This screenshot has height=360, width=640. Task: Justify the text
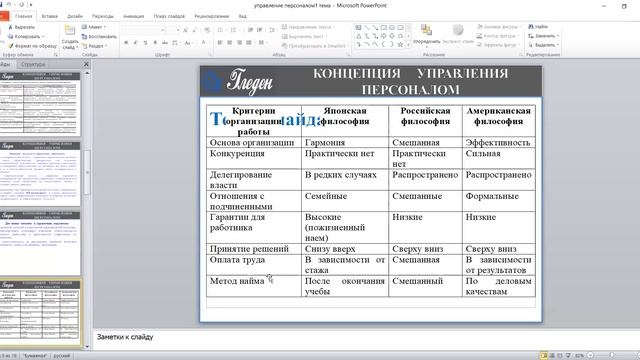tap(249, 42)
